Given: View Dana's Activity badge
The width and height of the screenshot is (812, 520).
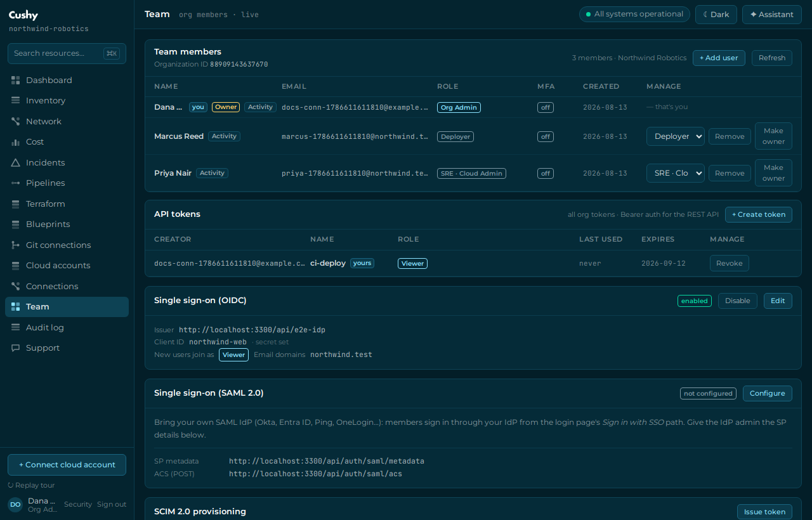Looking at the screenshot, I should click(260, 107).
